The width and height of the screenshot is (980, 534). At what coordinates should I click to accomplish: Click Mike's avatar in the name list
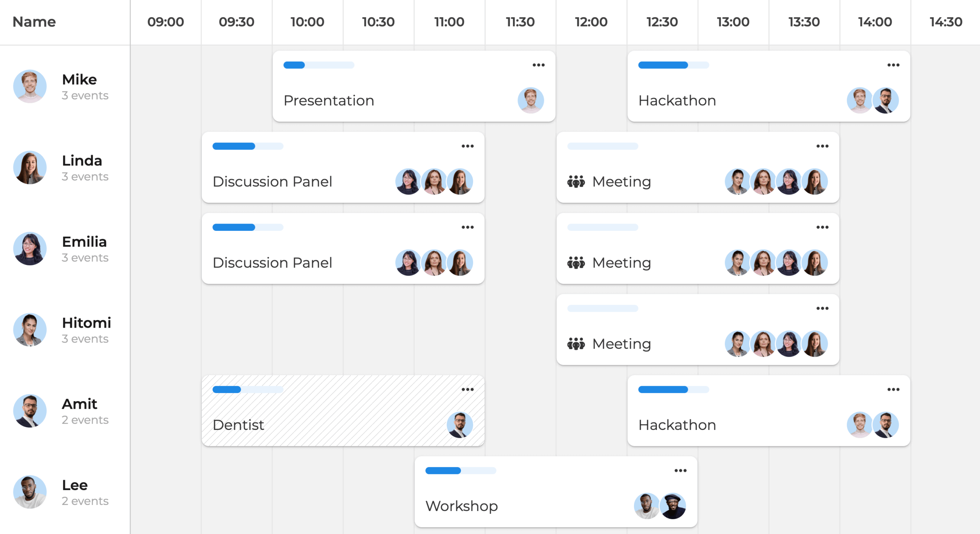tap(30, 86)
